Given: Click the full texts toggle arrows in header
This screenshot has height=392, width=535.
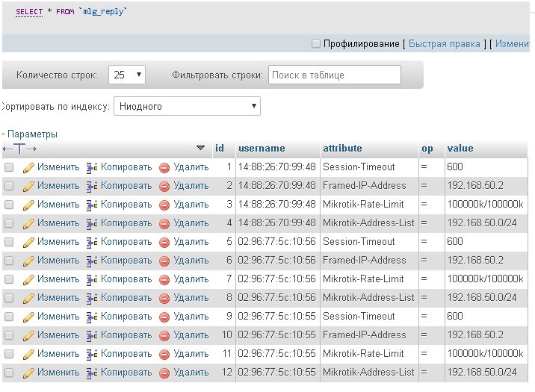Looking at the screenshot, I should point(19,149).
